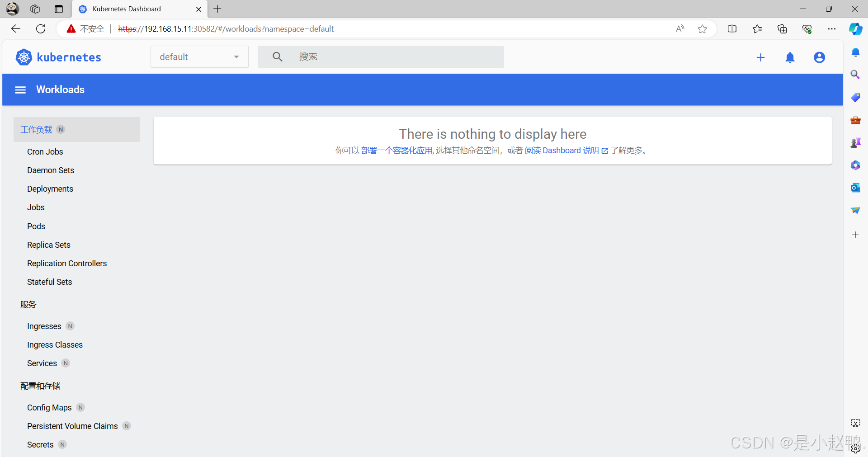
Task: Open the 配置和存储 section heading
Action: [x=40, y=386]
